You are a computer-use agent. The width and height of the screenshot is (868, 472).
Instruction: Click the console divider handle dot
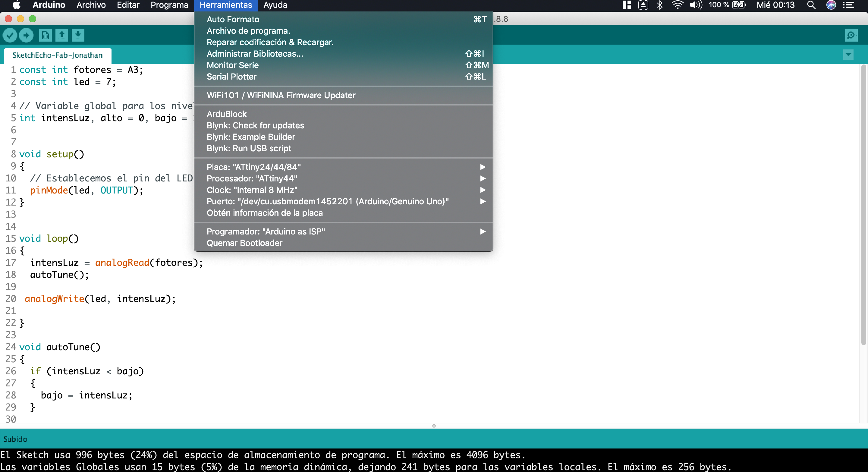point(434,426)
